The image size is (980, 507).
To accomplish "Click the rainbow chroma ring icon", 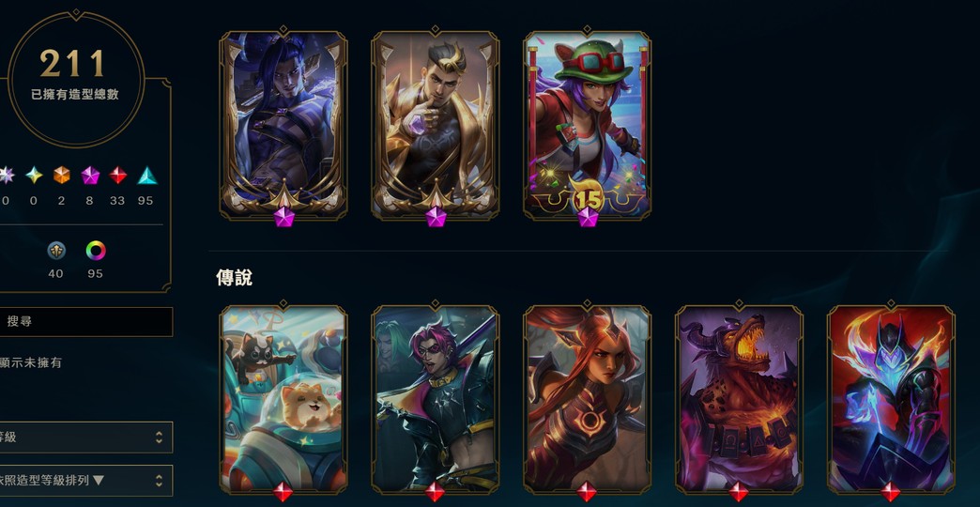I will 96,251.
